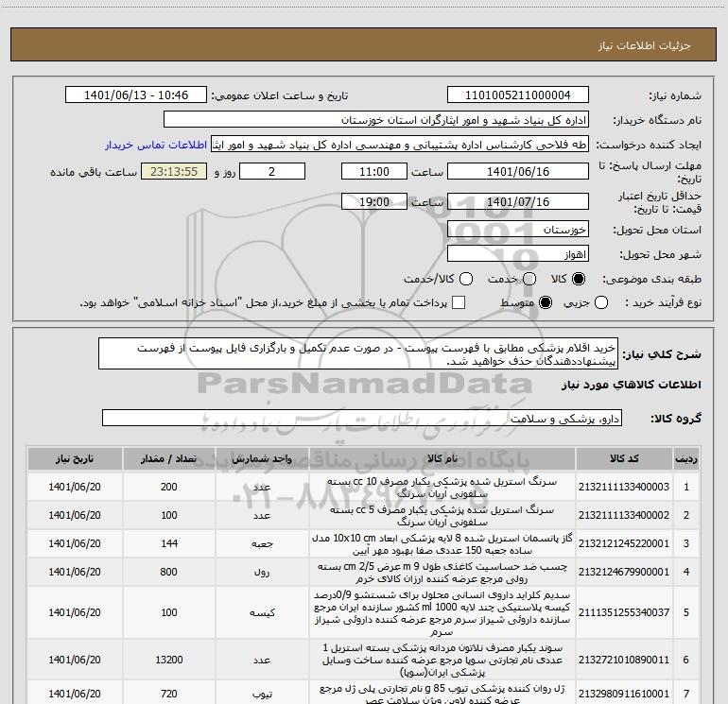This screenshot has width=728, height=704.
Task: Select the کالا radio button
Action: click(x=579, y=279)
